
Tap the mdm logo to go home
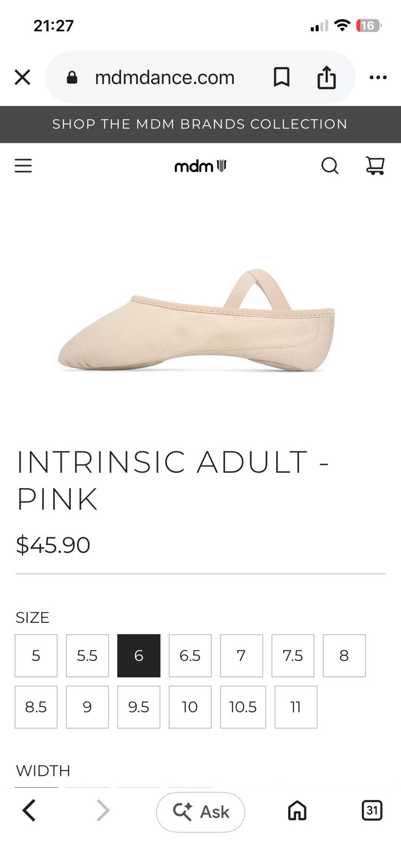pyautogui.click(x=200, y=166)
